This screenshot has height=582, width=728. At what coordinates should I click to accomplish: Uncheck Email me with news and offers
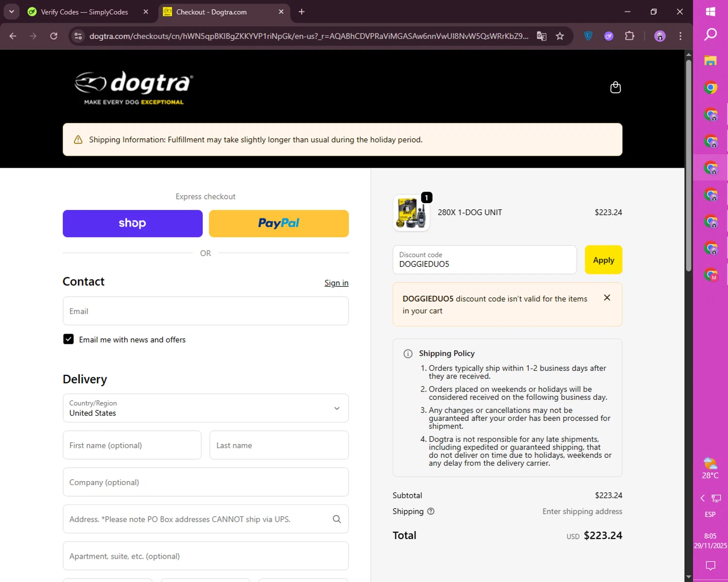(x=68, y=339)
